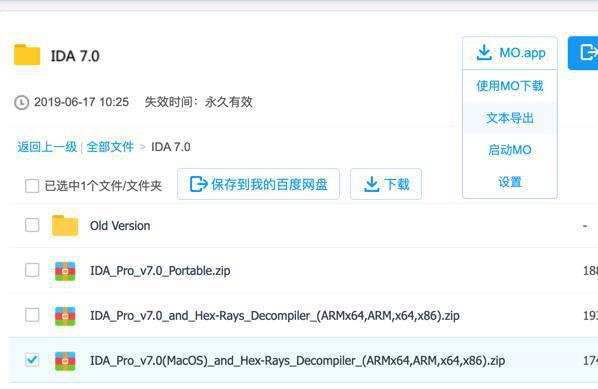
Task: Click the 下载 button
Action: pyautogui.click(x=386, y=184)
